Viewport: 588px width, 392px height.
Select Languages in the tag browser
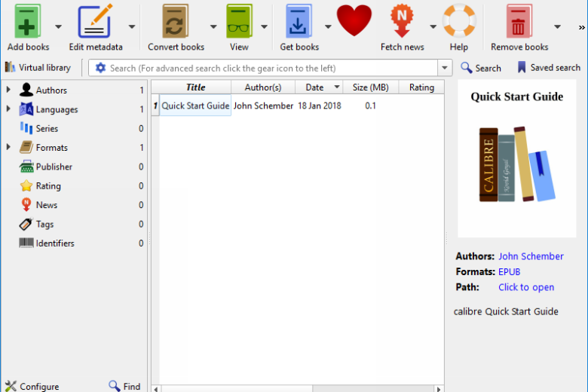click(x=57, y=109)
